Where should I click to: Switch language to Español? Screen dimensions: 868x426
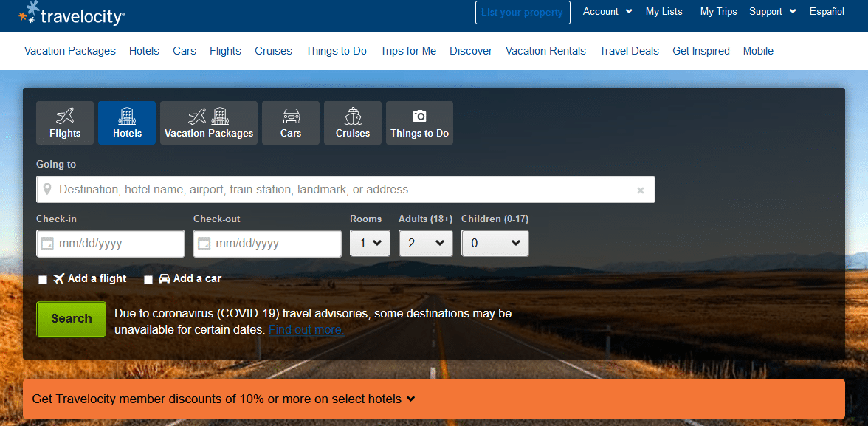[827, 12]
